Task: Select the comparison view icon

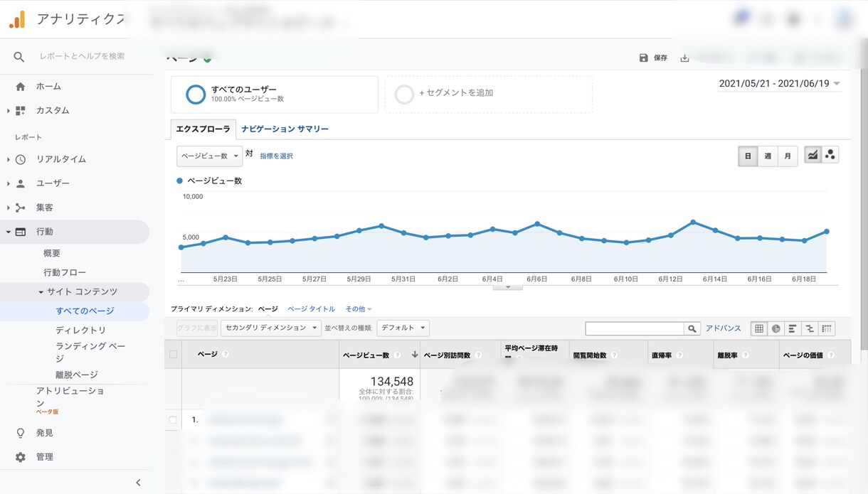Action: coord(809,328)
